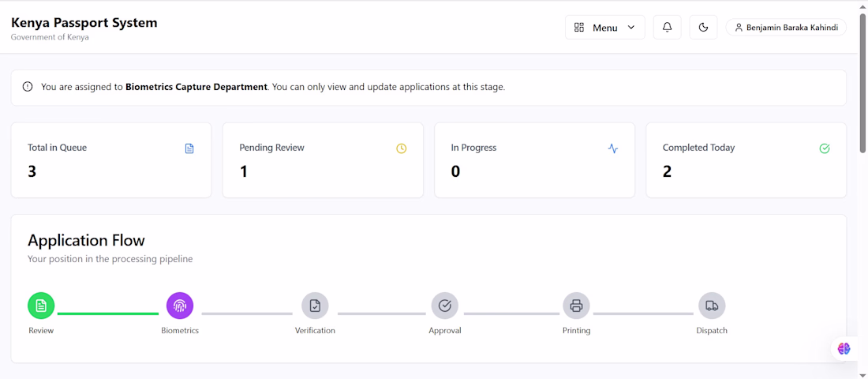Open Benjamin Baraka Kahindi user profile
Image resolution: width=868 pixels, height=379 pixels.
786,28
